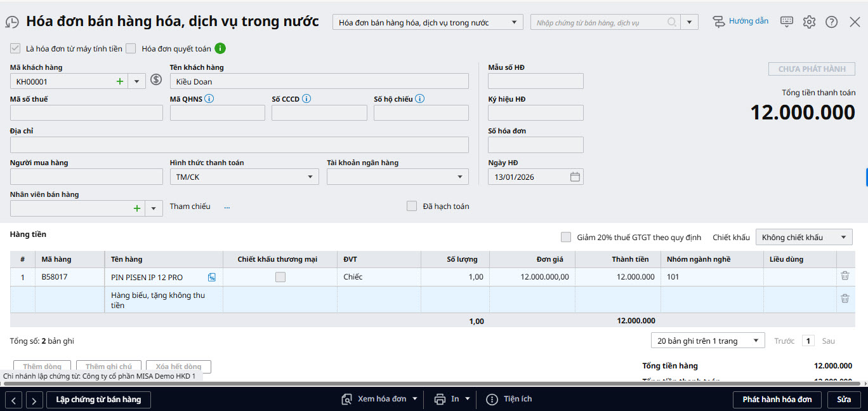Click the Người mua hàng input field
This screenshot has width=868, height=411.
[86, 177]
